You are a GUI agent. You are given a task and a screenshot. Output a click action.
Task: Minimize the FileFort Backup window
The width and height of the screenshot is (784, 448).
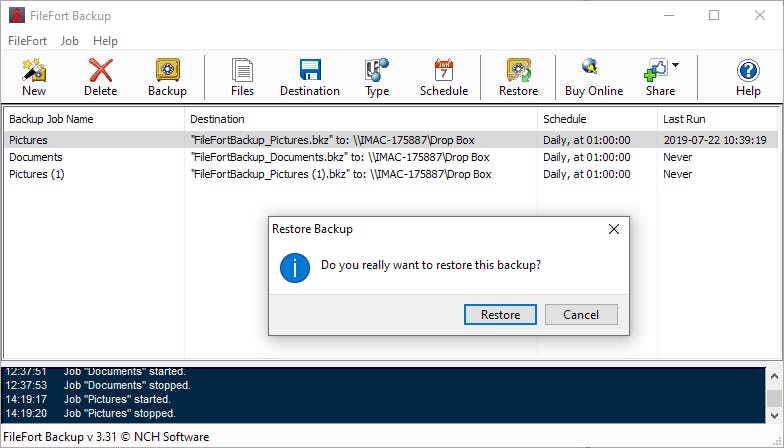[669, 16]
